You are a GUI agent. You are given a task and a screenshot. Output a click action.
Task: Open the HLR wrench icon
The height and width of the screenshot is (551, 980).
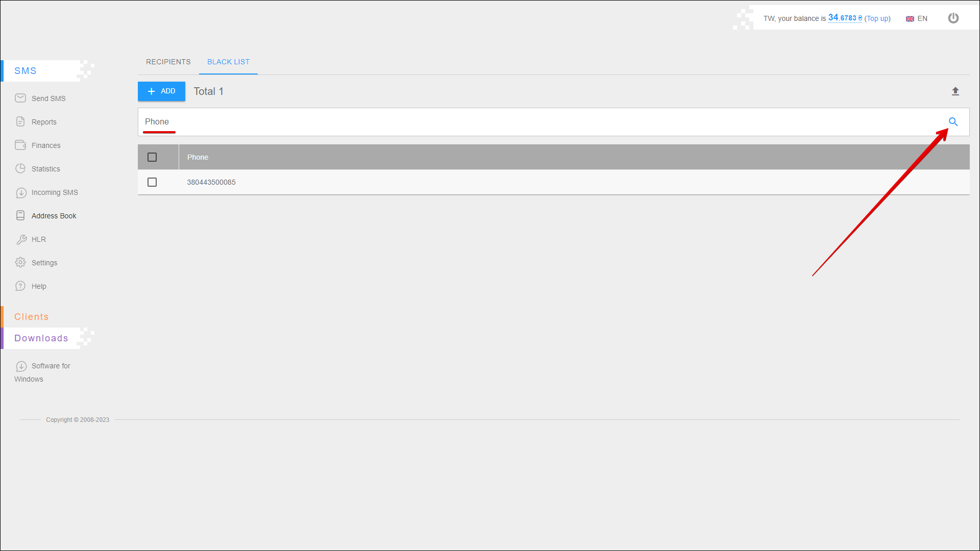pos(21,239)
